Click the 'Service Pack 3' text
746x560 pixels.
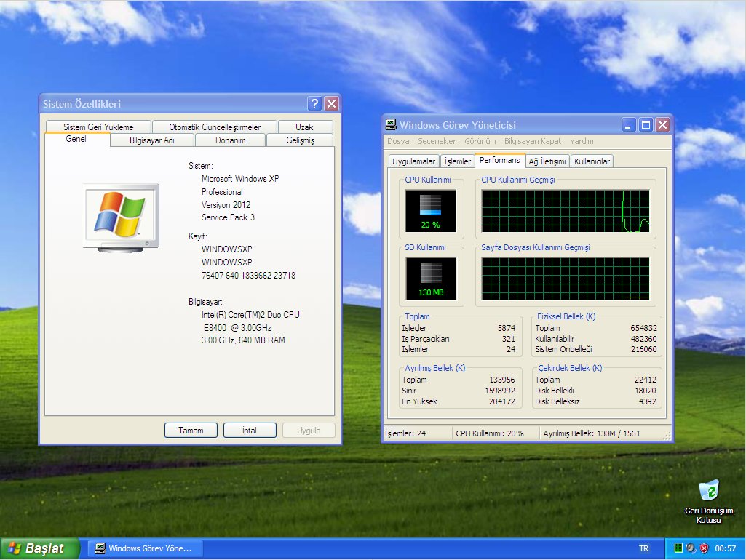pos(228,217)
